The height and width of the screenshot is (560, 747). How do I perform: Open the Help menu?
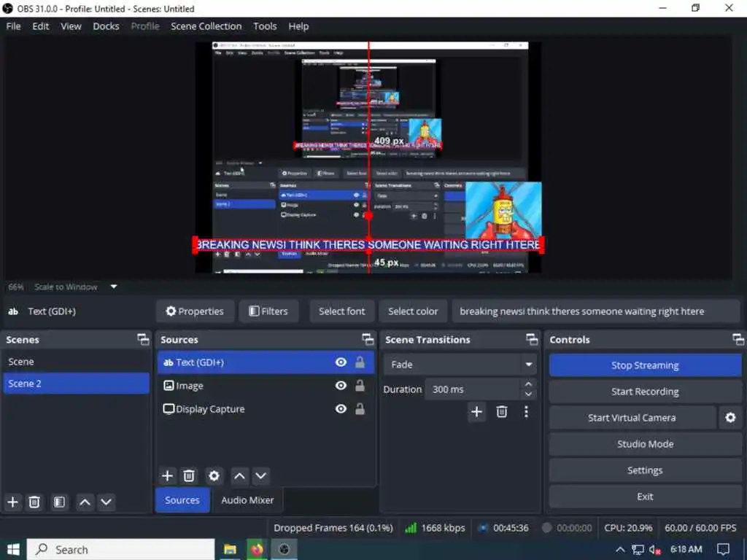[298, 26]
